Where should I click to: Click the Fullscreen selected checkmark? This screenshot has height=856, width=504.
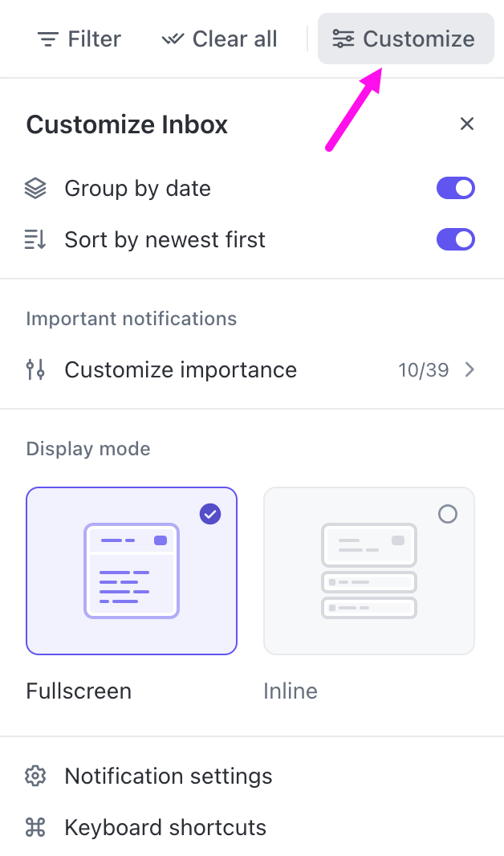pos(210,514)
